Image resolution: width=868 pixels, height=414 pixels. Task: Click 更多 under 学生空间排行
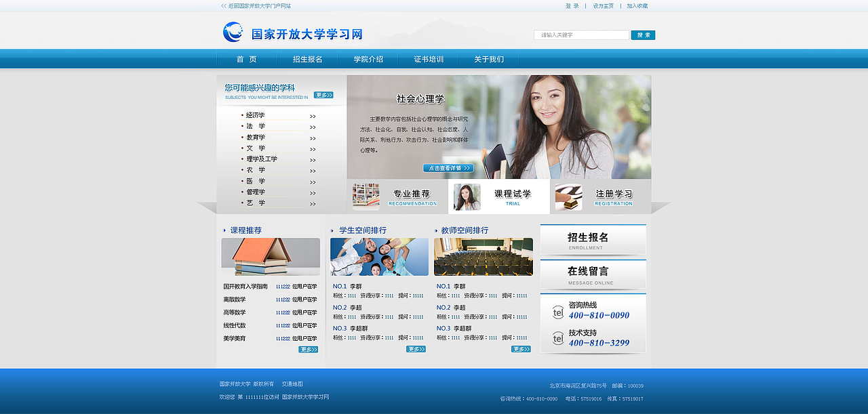416,349
